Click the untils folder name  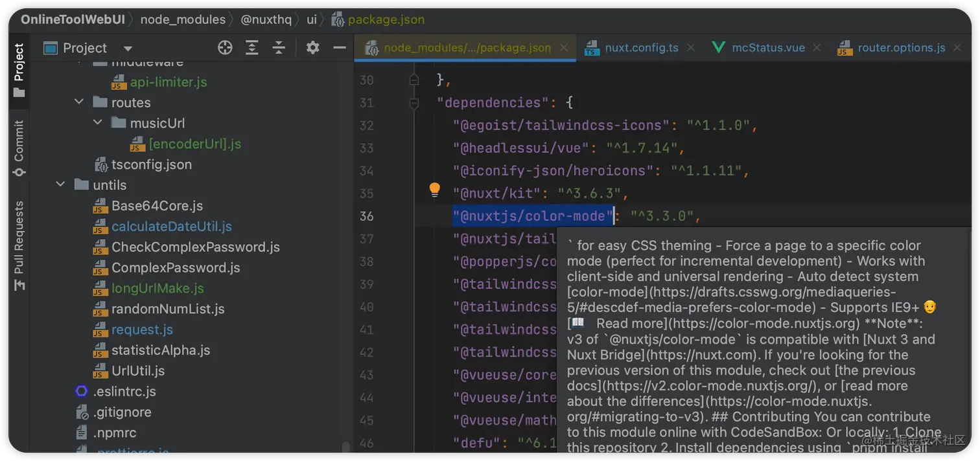(x=110, y=185)
